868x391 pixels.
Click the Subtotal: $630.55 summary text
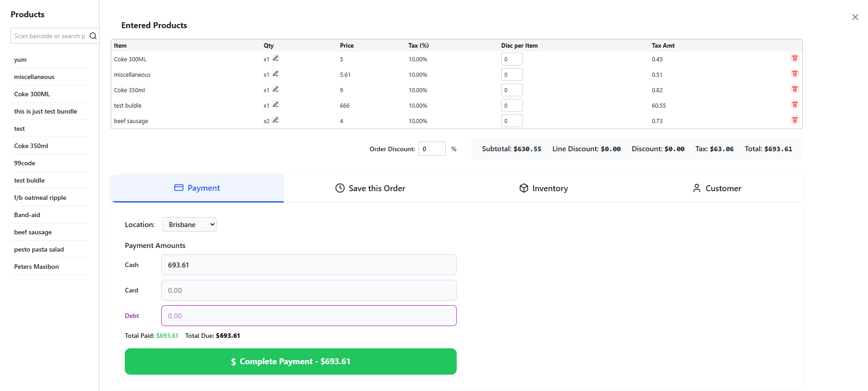512,149
